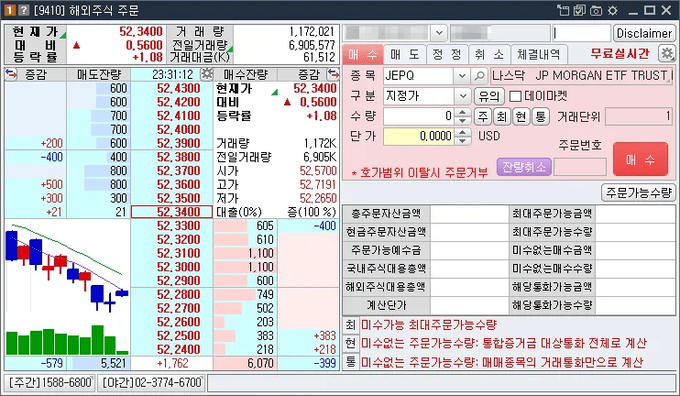
Task: Click the 최 max quantity button
Action: pos(502,116)
